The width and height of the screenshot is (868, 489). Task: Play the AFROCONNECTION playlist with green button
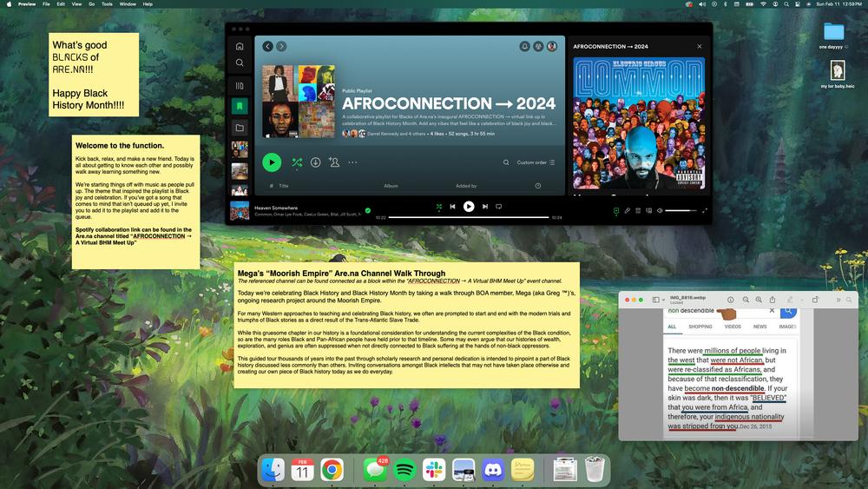[272, 162]
